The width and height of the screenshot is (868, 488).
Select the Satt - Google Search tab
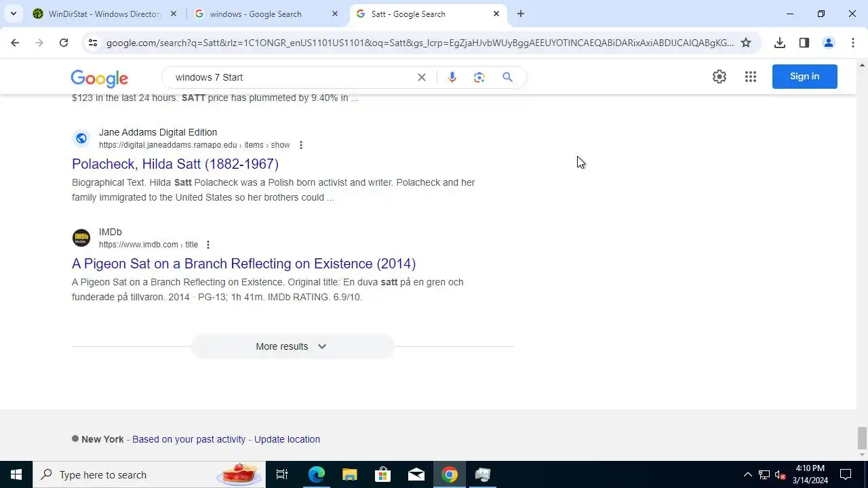(427, 14)
